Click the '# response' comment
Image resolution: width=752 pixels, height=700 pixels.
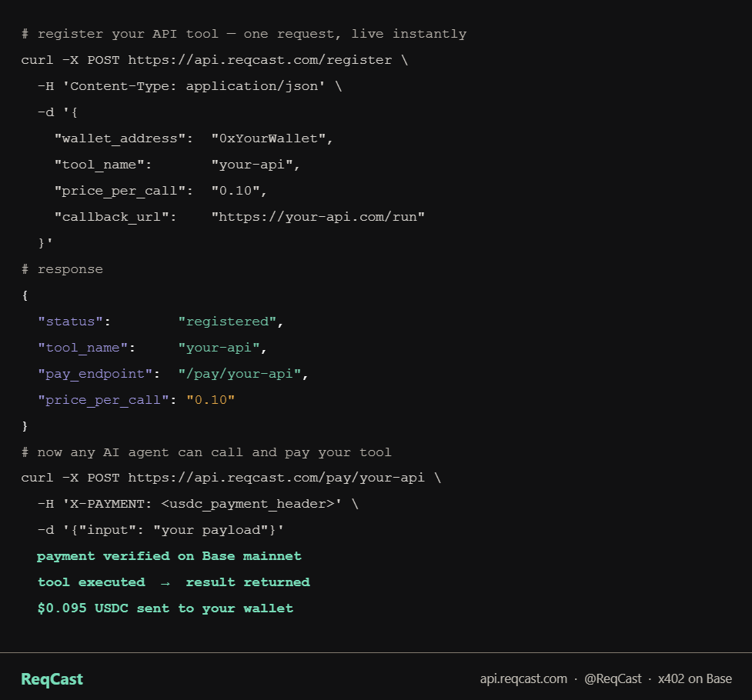pyautogui.click(x=62, y=269)
